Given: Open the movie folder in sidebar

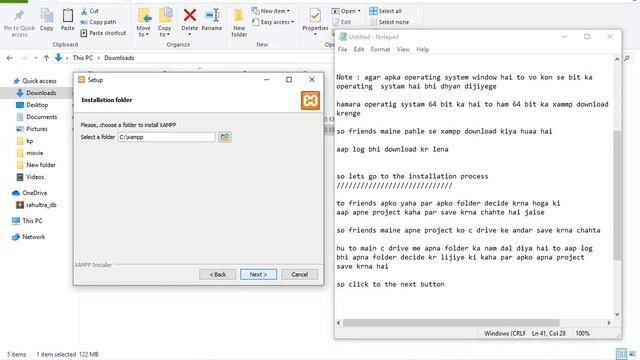Looking at the screenshot, I should pyautogui.click(x=29, y=153).
